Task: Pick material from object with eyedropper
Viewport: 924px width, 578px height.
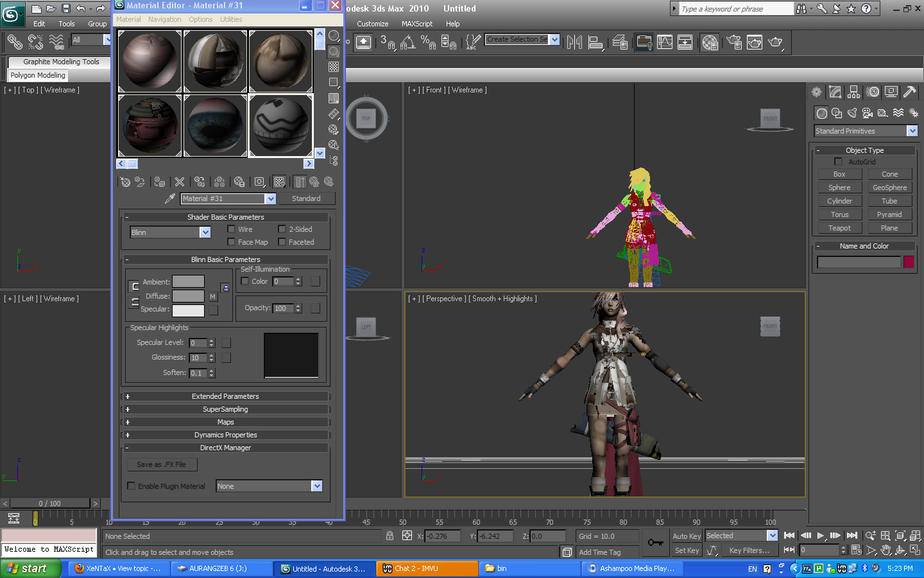Action: pyautogui.click(x=170, y=198)
